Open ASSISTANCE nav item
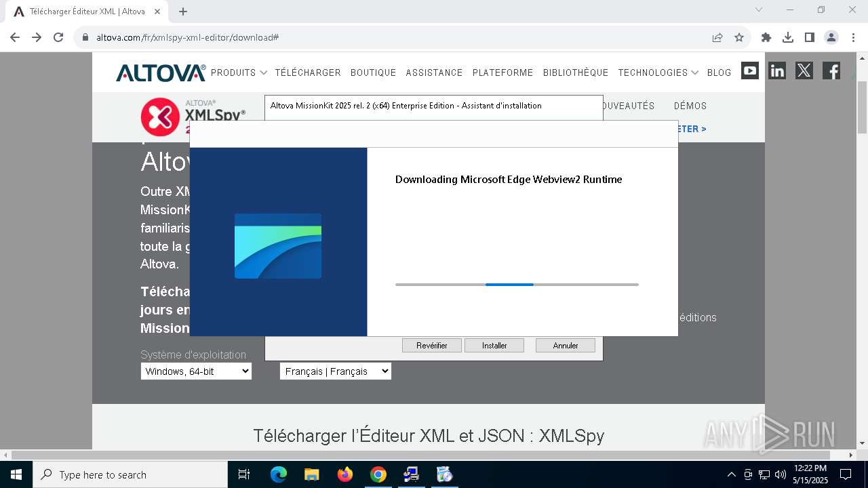Viewport: 868px width, 488px height. (434, 73)
